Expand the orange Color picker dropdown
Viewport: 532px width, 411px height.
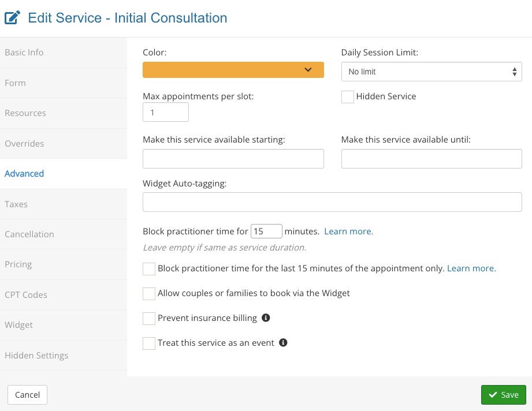coord(233,70)
